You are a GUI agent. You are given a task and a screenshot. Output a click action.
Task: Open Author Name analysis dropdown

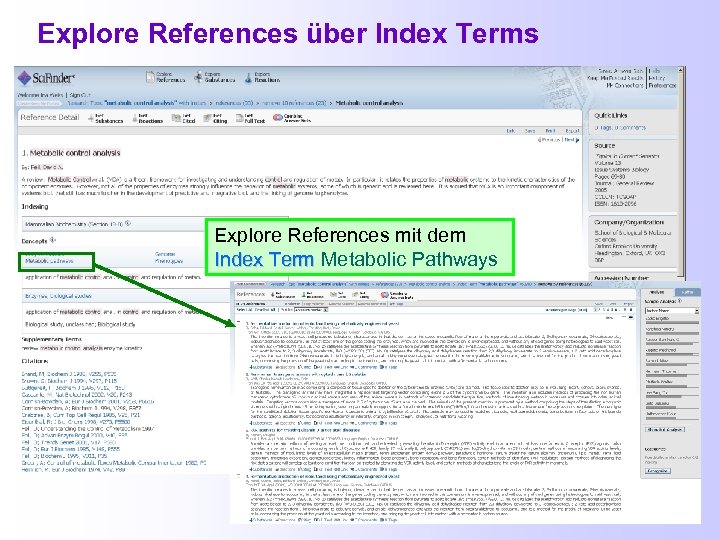[672, 311]
